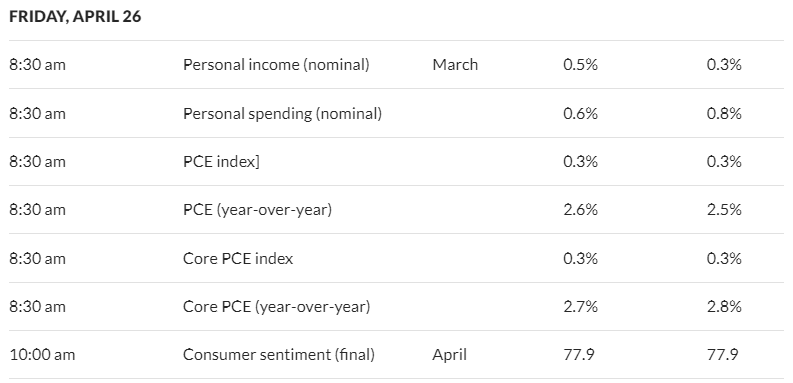Open the Core PCE (year-over-year) entry

[x=277, y=307]
